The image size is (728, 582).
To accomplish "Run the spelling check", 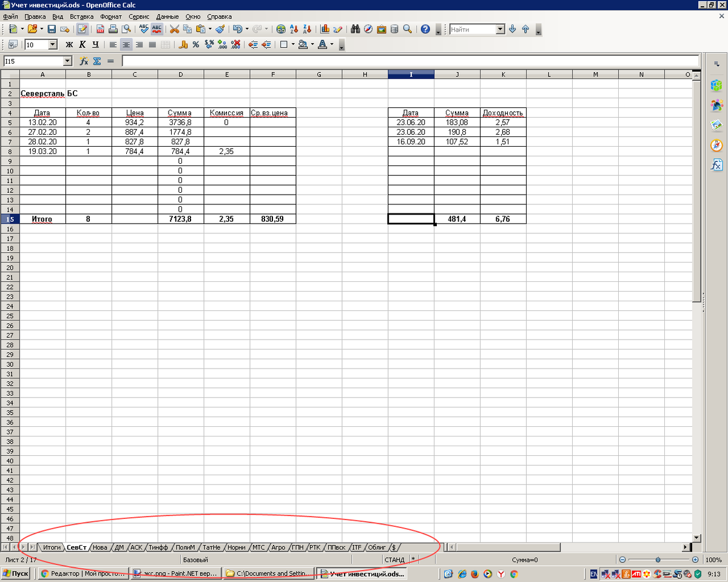I will [x=144, y=29].
